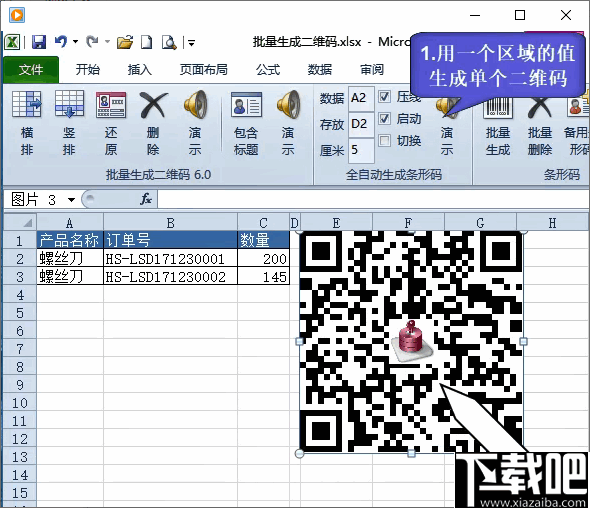Click the orange video player icon

pos(17,15)
